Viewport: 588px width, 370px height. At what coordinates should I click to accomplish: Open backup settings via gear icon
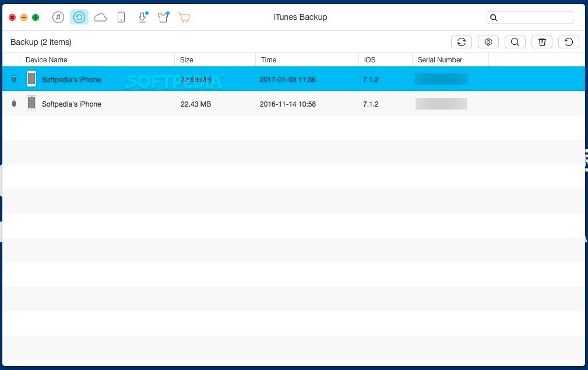pos(488,41)
